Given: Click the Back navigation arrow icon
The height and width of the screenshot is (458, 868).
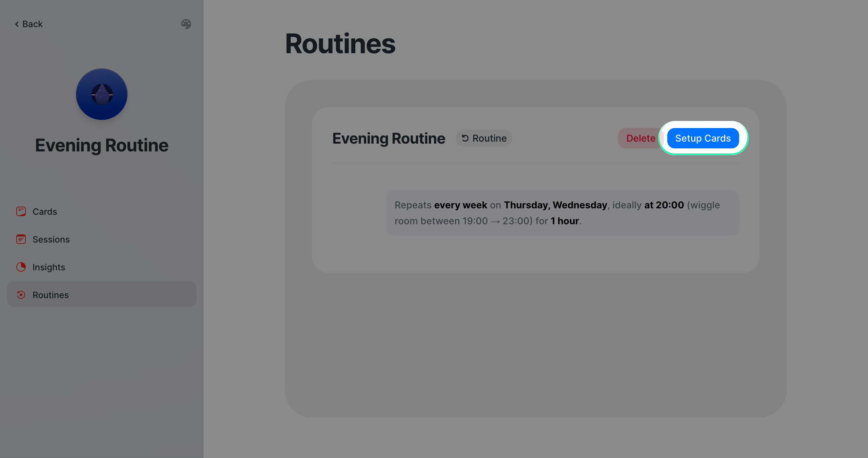Looking at the screenshot, I should pyautogui.click(x=17, y=23).
